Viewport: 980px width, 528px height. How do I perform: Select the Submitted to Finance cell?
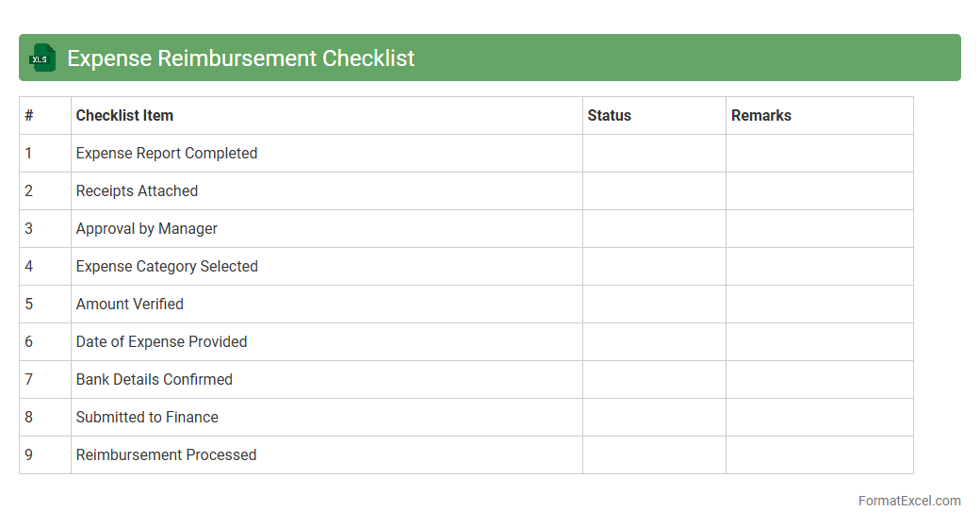pyautogui.click(x=147, y=418)
